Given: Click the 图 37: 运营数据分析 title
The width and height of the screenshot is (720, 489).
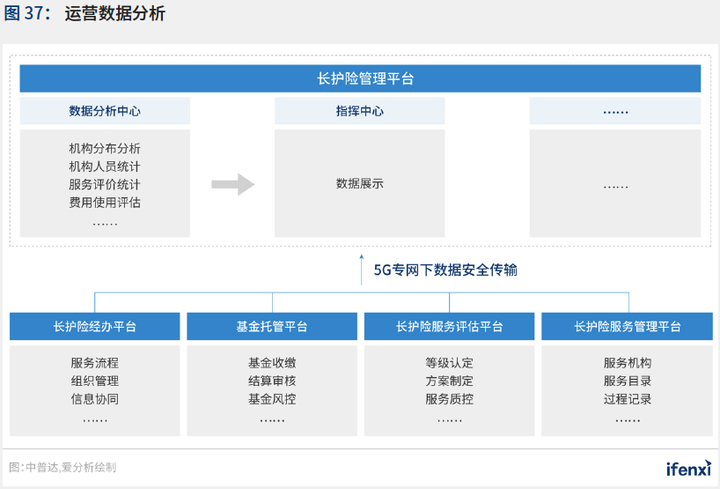Looking at the screenshot, I should pyautogui.click(x=84, y=13).
